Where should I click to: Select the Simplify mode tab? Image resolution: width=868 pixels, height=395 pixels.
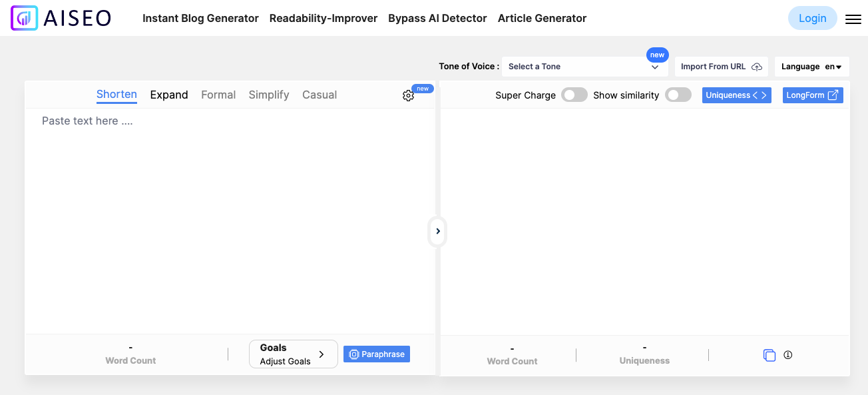[269, 95]
